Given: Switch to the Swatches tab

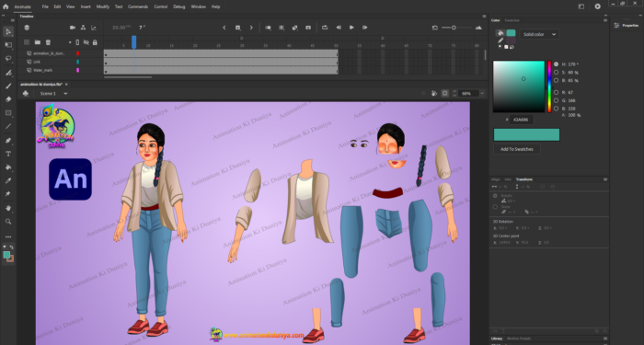Looking at the screenshot, I should (512, 20).
